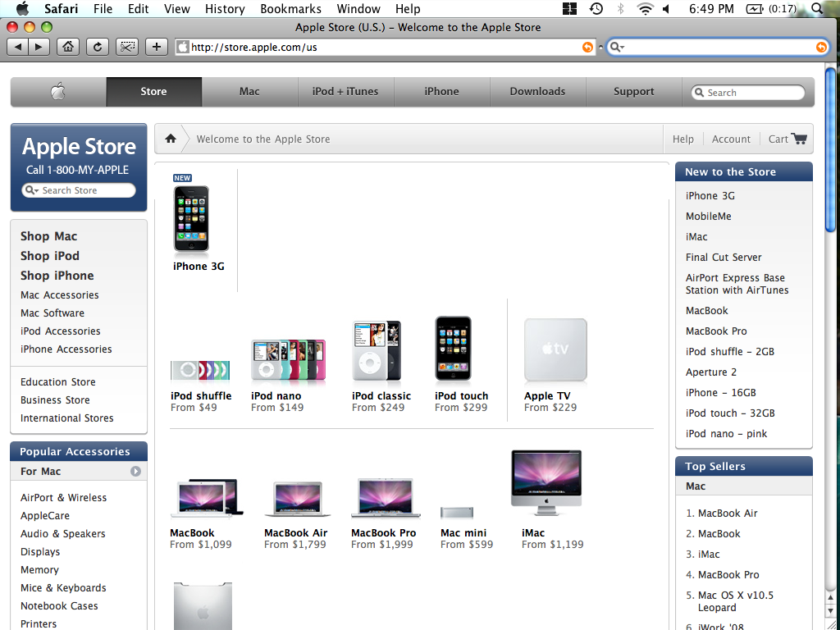840x630 pixels.
Task: Click the Open in Dashboard scissors icon
Action: [127, 47]
